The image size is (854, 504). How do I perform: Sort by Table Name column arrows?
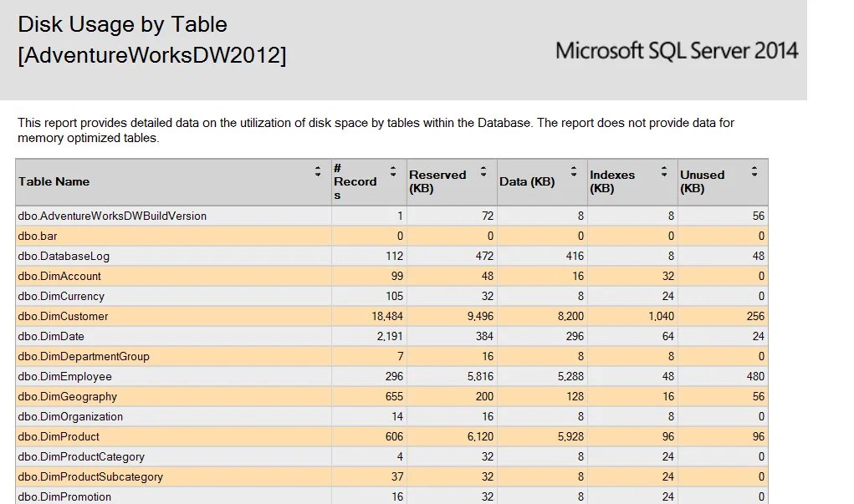(318, 171)
